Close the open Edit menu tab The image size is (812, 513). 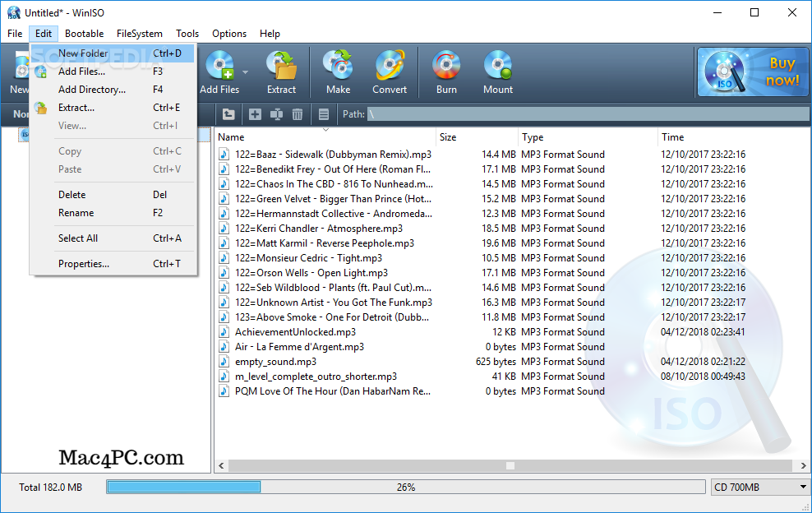(x=44, y=34)
